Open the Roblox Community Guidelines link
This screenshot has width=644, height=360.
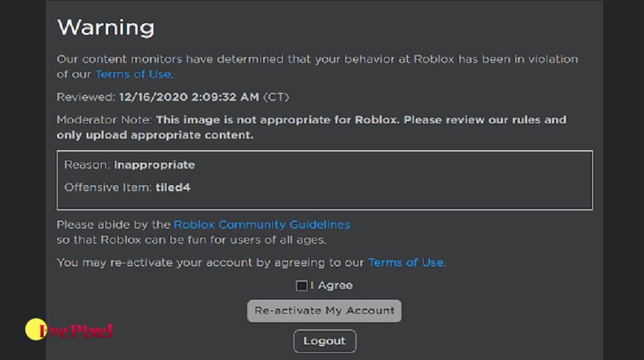pos(262,225)
